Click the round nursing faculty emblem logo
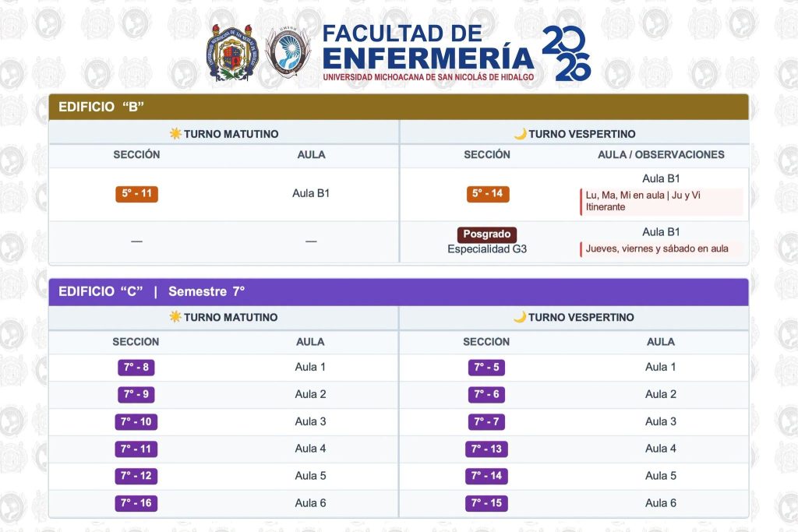The height and width of the screenshot is (532, 798). (288, 52)
